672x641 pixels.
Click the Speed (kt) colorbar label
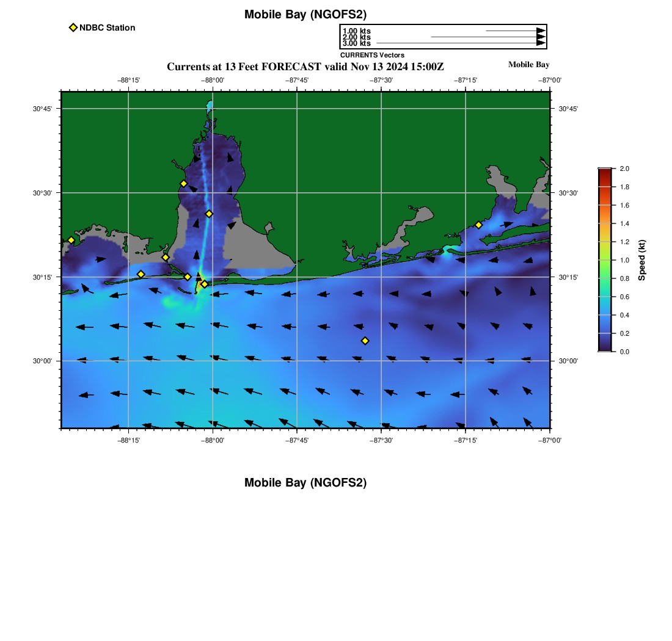tap(641, 260)
